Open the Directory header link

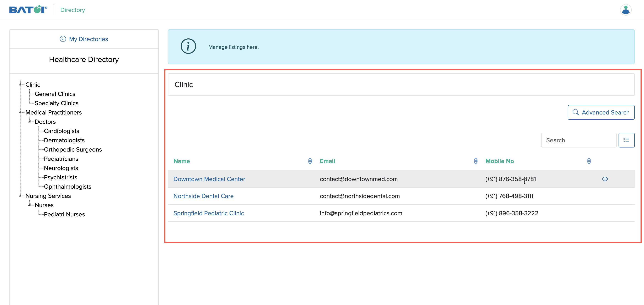pyautogui.click(x=72, y=10)
